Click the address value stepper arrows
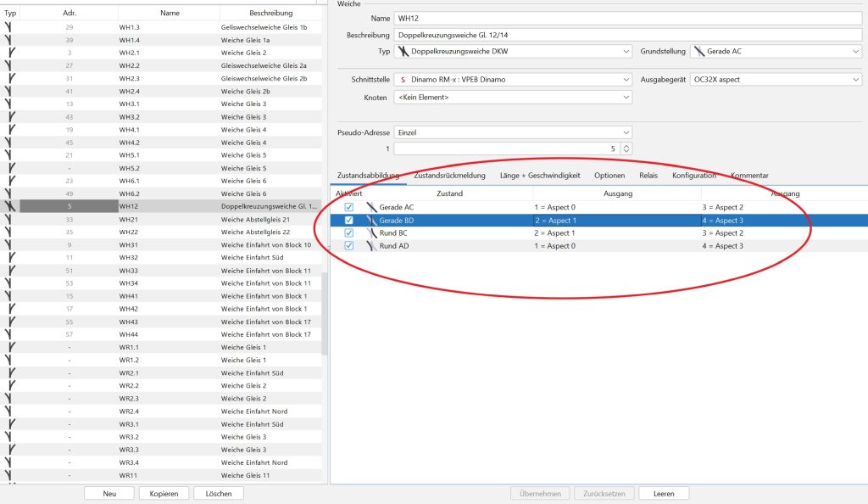Viewport: 868px width, 504px height. pos(626,148)
